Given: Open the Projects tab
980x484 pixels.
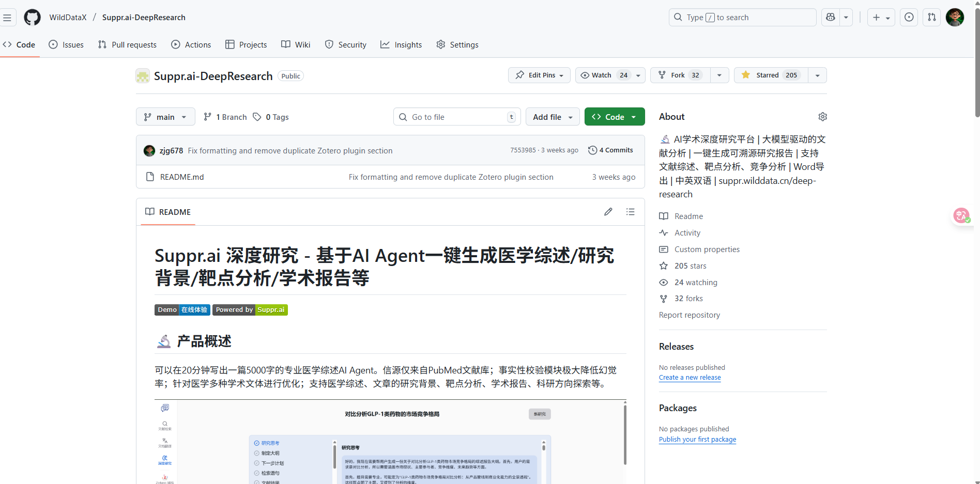Looking at the screenshot, I should click(246, 45).
